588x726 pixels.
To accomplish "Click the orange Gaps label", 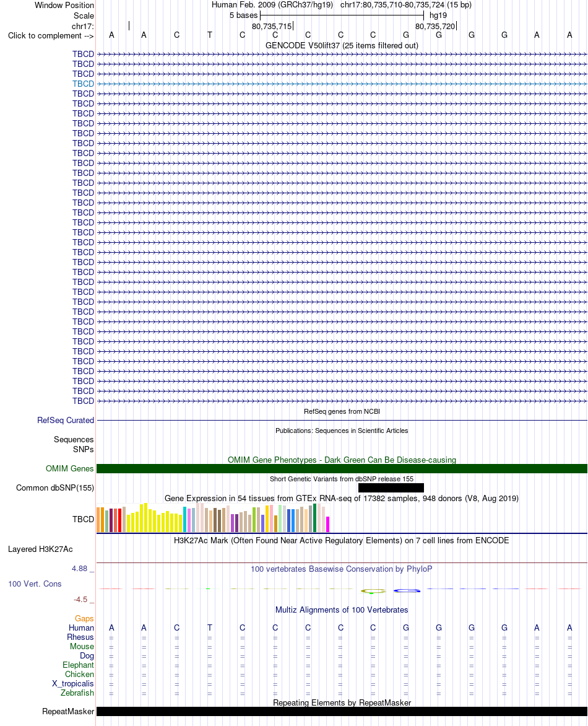I will click(x=84, y=619).
